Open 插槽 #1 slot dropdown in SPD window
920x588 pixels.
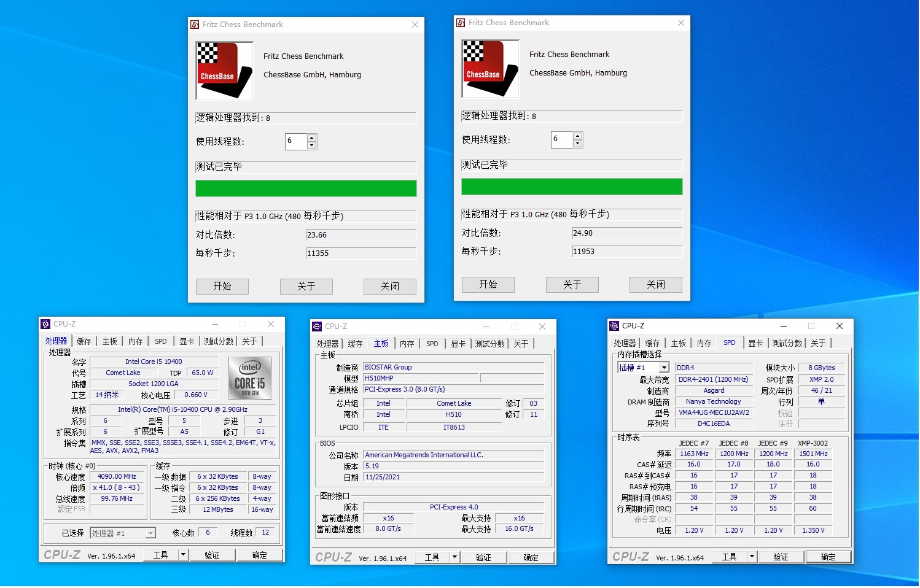pyautogui.click(x=664, y=368)
